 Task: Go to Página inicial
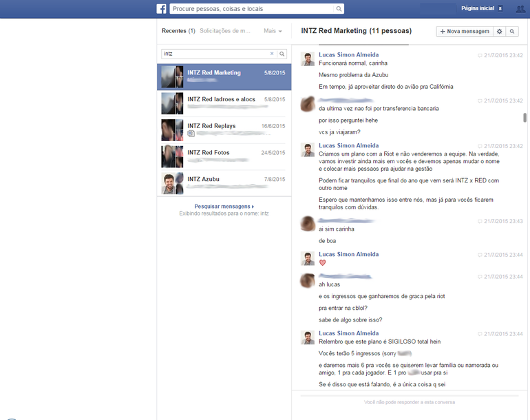click(478, 8)
